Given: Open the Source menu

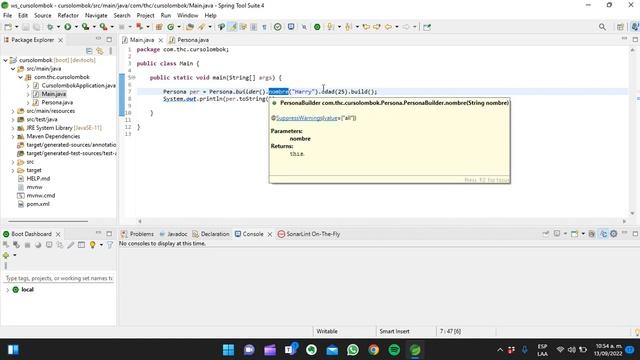Looking at the screenshot, I should [x=42, y=16].
